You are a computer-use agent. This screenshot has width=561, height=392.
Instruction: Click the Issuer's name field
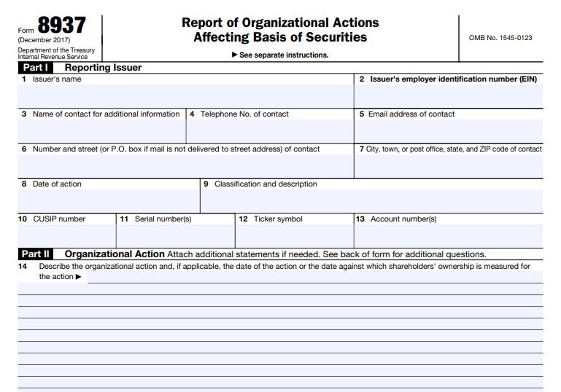[185, 96]
